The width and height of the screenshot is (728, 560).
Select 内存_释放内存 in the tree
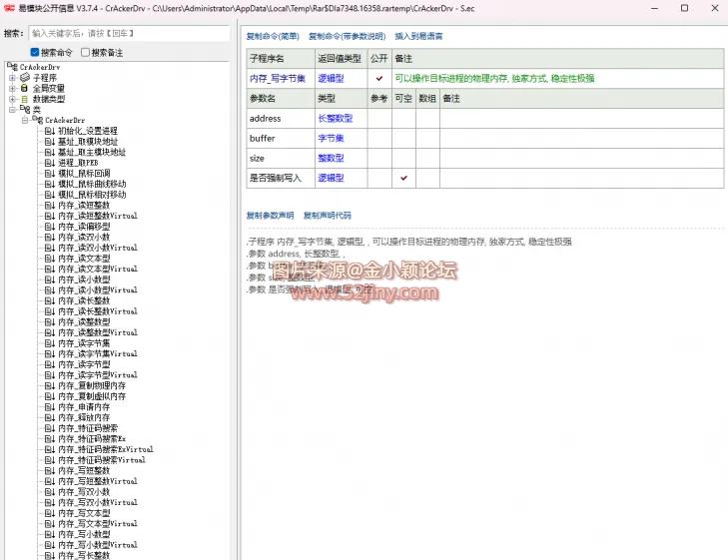click(84, 418)
